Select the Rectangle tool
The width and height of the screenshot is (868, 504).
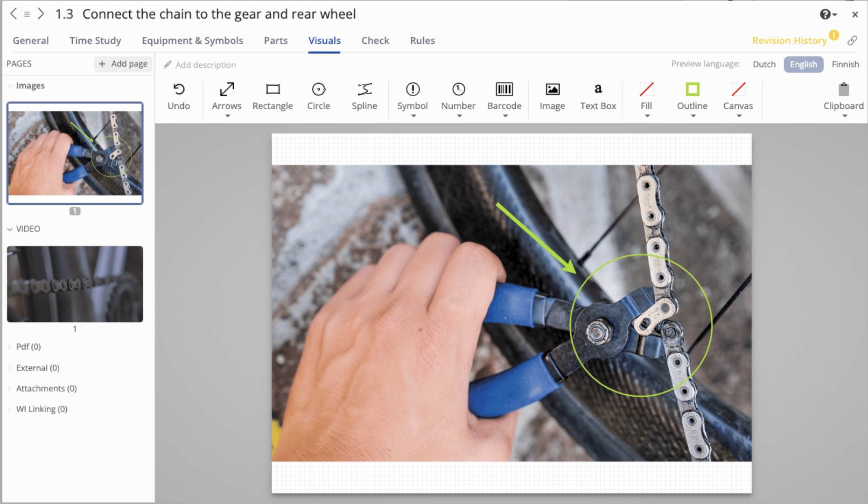[273, 96]
